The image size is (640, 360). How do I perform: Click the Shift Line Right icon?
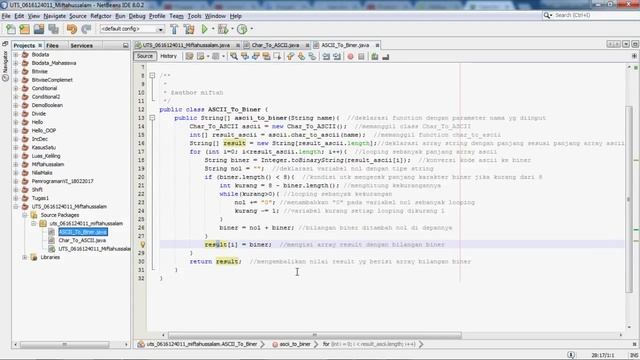coord(337,56)
